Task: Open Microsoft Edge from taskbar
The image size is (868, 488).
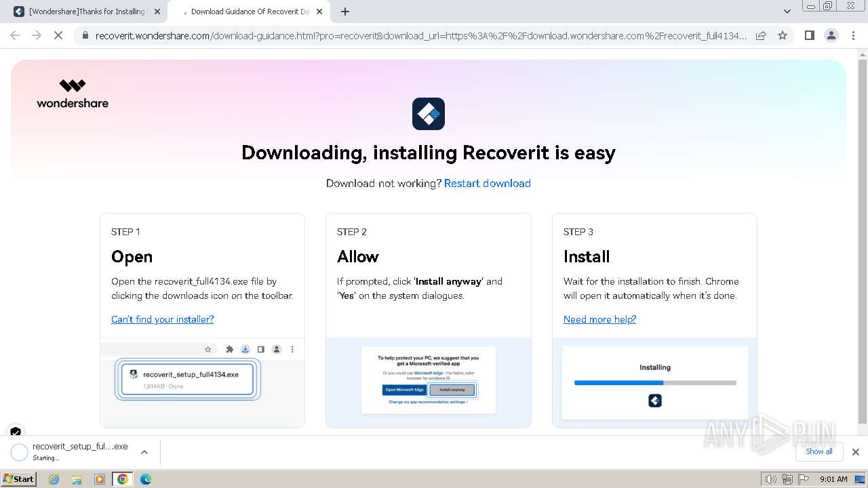Action: pos(146,479)
